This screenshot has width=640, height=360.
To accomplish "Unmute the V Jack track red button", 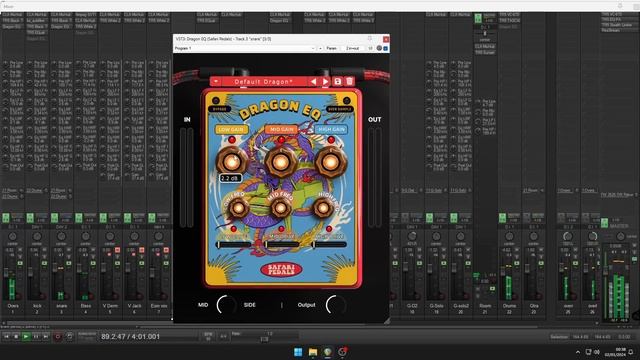I will coord(142,250).
